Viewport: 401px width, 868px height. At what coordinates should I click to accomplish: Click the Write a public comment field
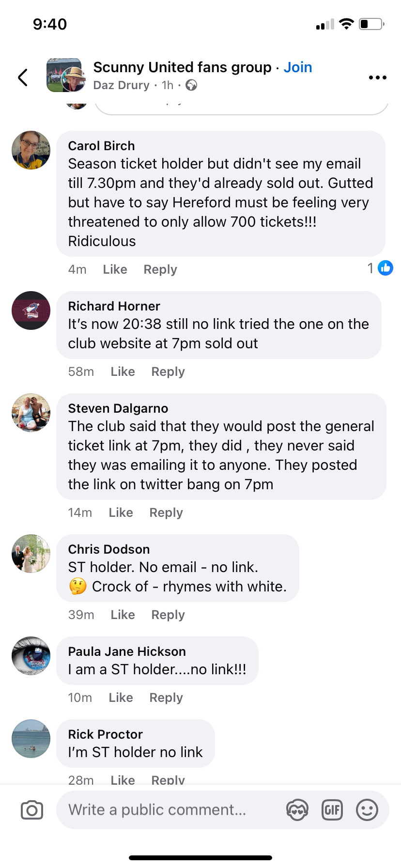(170, 810)
